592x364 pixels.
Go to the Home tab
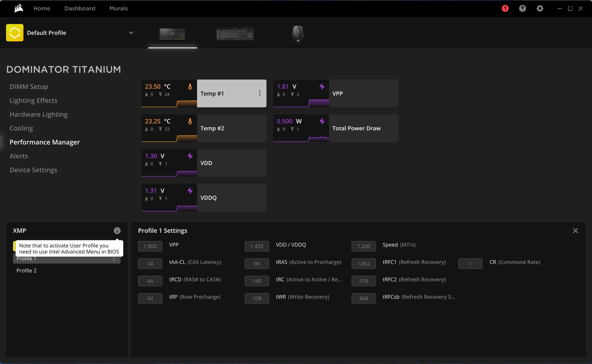[42, 8]
